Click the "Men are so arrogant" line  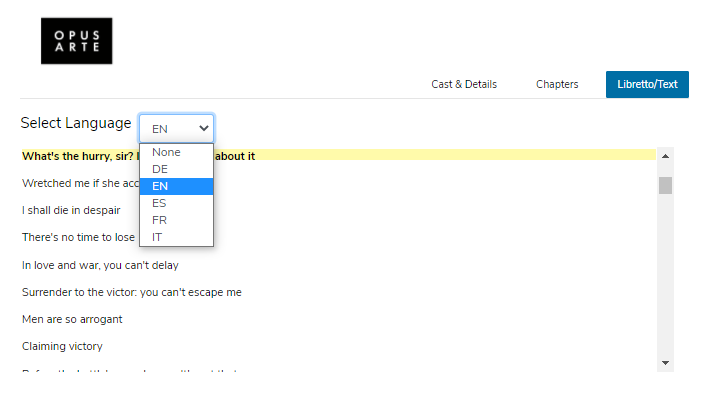click(71, 319)
